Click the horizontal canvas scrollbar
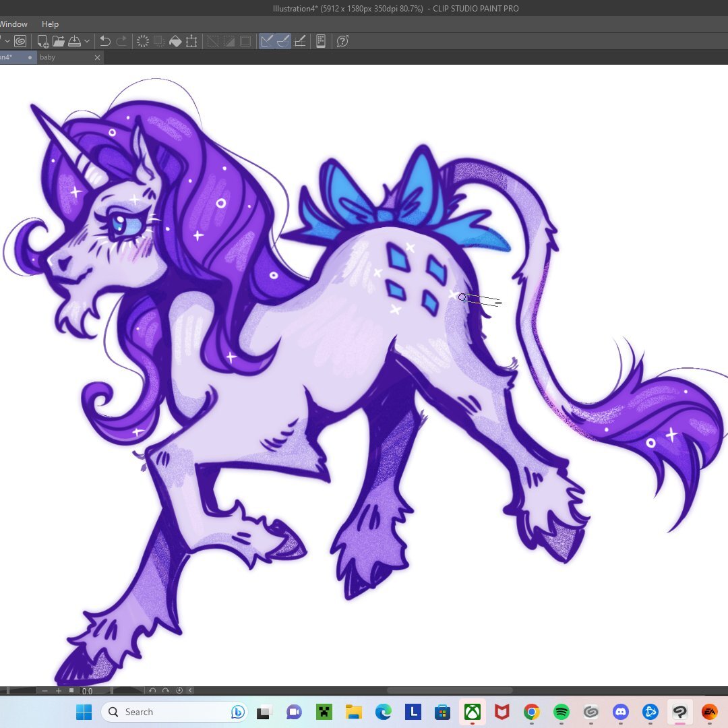 (450, 690)
